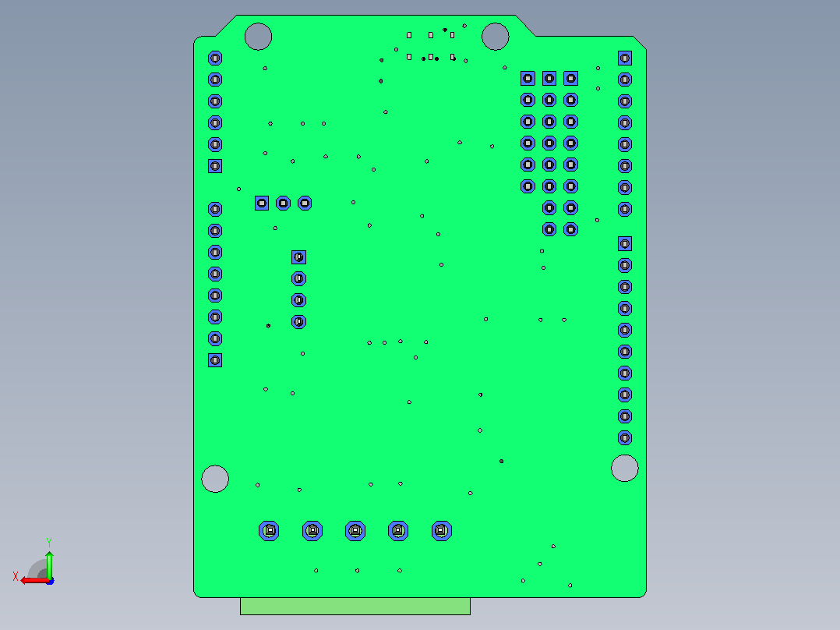Select the rightmost of the five large bottom pads

coord(441,531)
